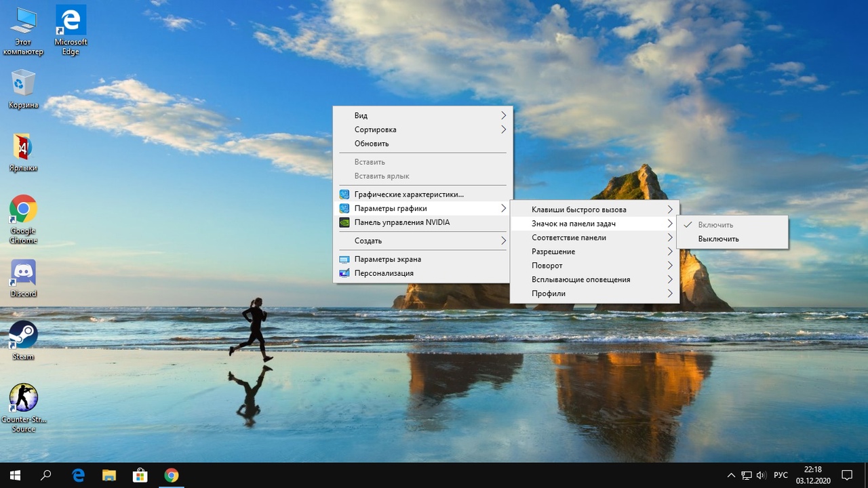The image size is (868, 488).
Task: Expand Значок на панели задач submenu
Action: coord(595,224)
